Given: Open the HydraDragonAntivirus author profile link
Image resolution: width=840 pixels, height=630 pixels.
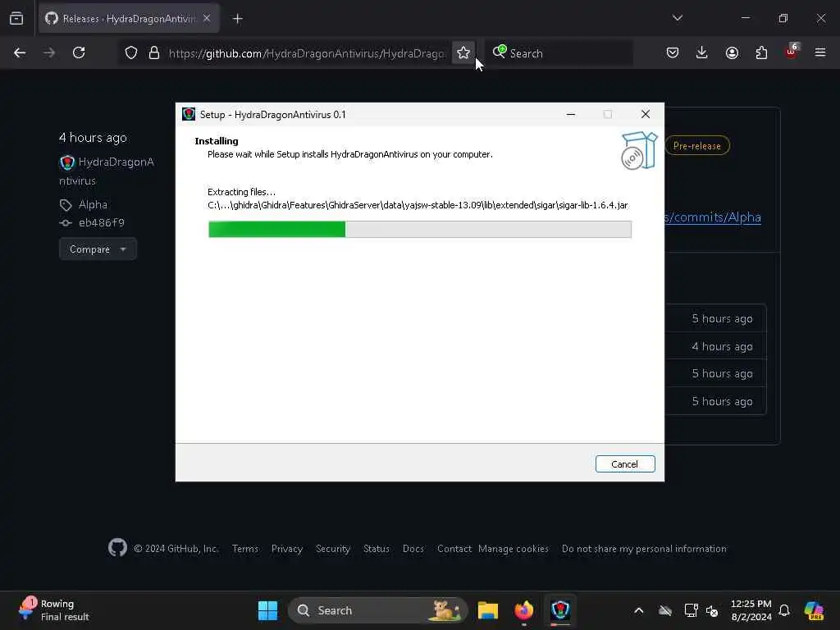Looking at the screenshot, I should point(107,171).
